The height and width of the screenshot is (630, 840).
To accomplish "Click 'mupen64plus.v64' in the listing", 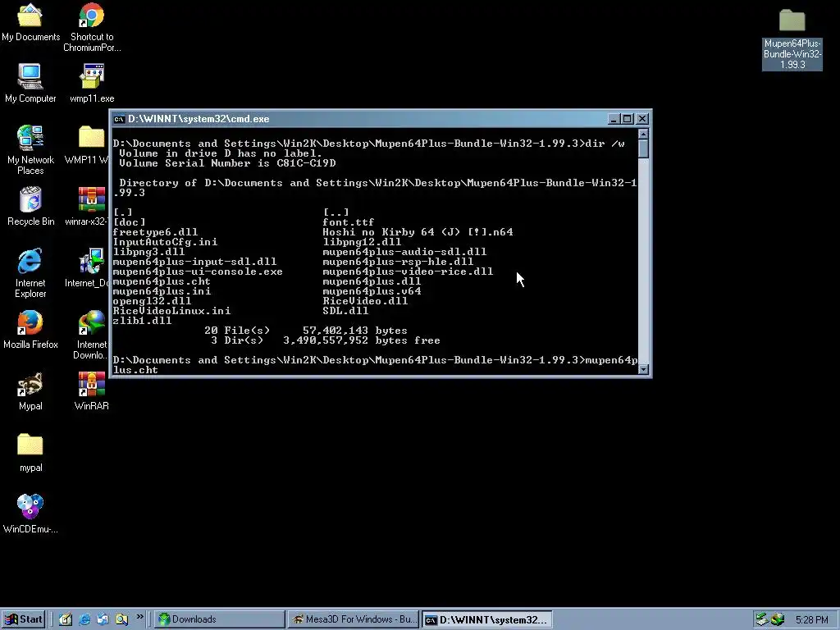I will [372, 291].
